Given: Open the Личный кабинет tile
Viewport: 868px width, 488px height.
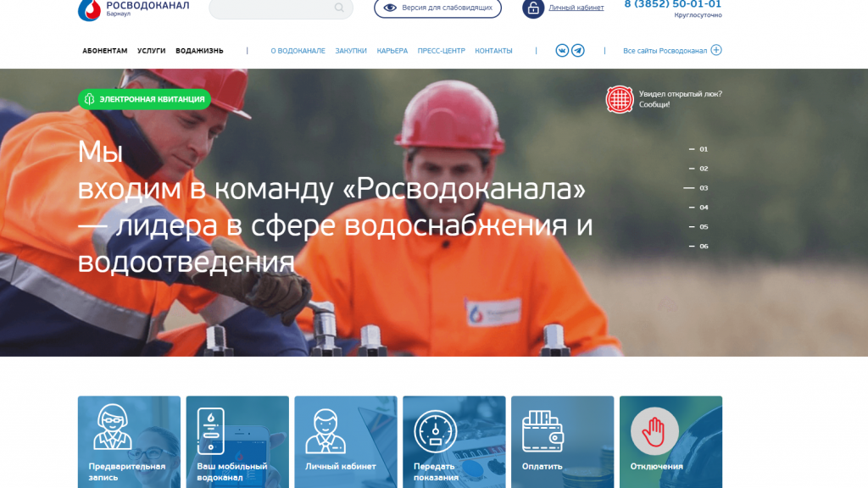Looking at the screenshot, I should 346,442.
